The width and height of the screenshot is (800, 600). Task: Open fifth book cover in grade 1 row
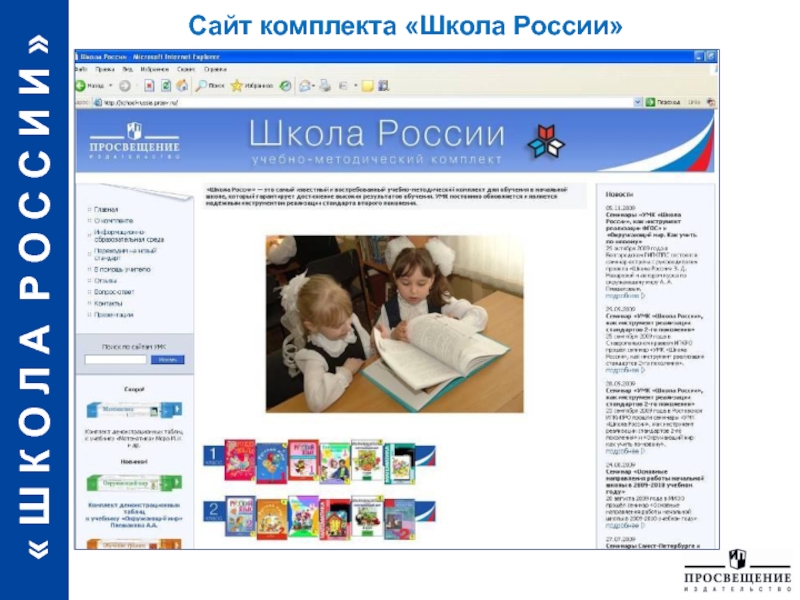coord(367,460)
